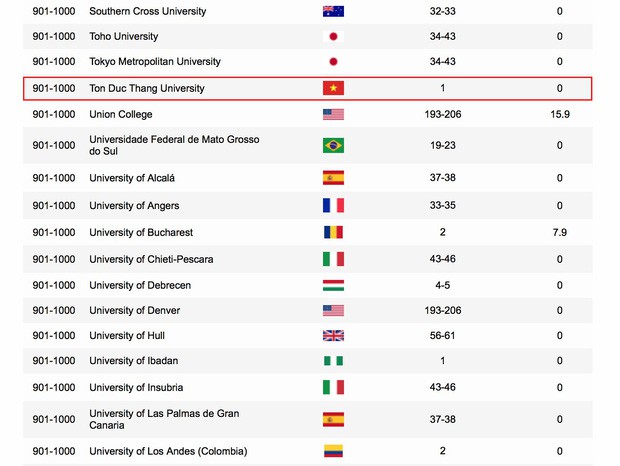Click the French flag next to Angers
The height and width of the screenshot is (466, 620).
pyautogui.click(x=333, y=205)
